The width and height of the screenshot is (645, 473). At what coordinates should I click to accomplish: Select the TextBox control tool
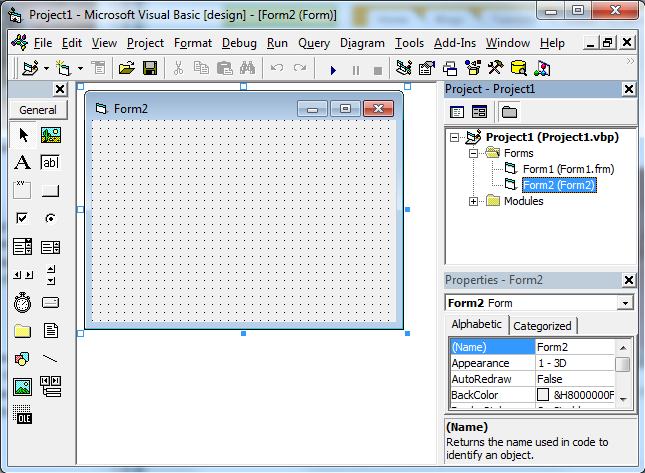[50, 162]
